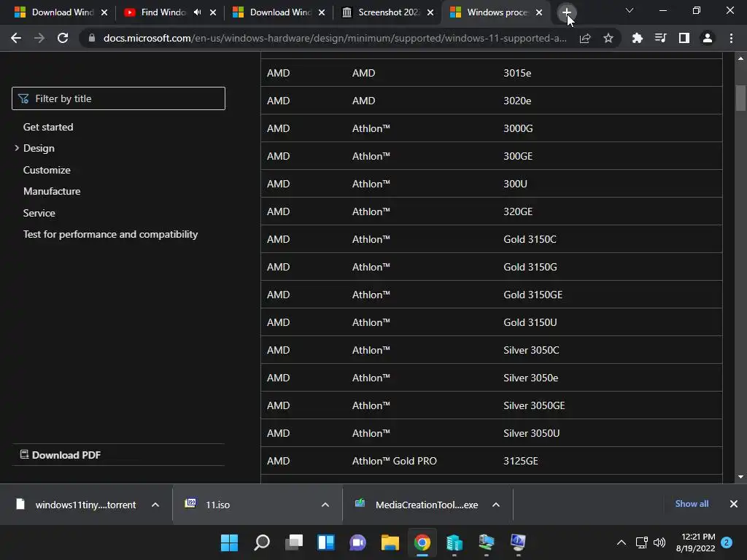The image size is (747, 560).
Task: Open Chrome from the taskbar
Action: pos(422,542)
